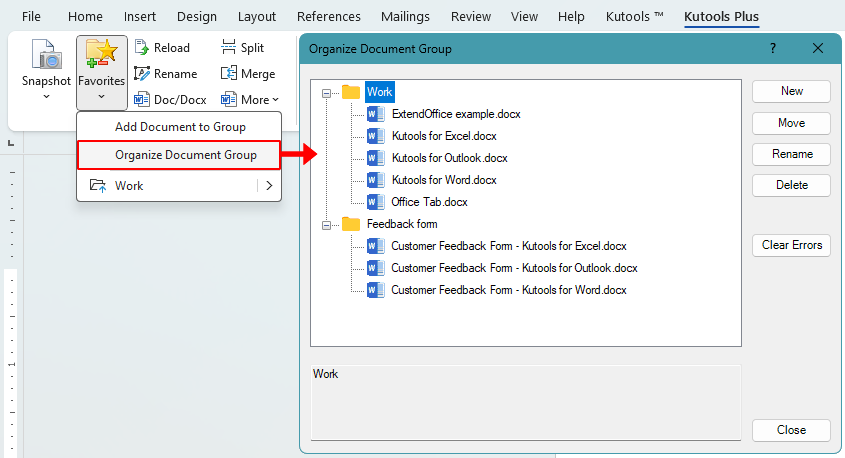Viewport: 845px width, 458px height.
Task: Switch to the Kutools tab
Action: click(634, 17)
